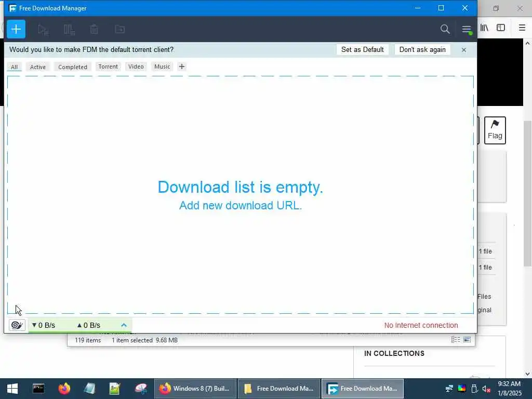Click Set as Default button

[x=362, y=49]
